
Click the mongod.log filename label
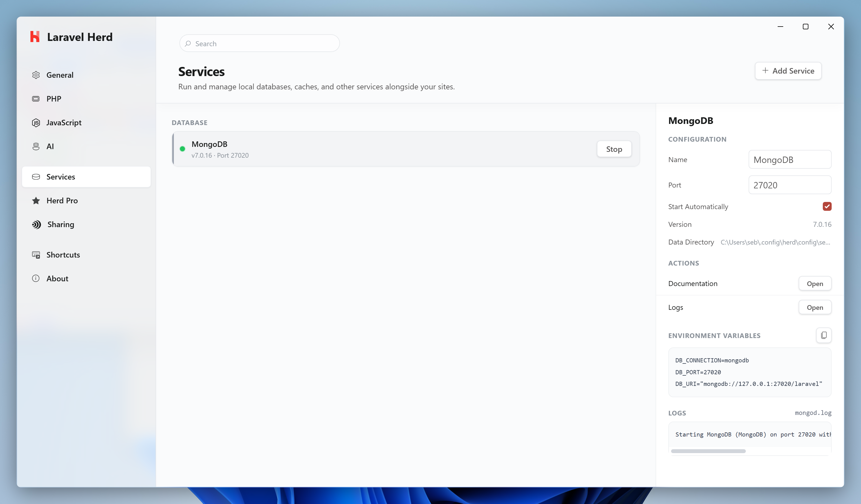813,413
